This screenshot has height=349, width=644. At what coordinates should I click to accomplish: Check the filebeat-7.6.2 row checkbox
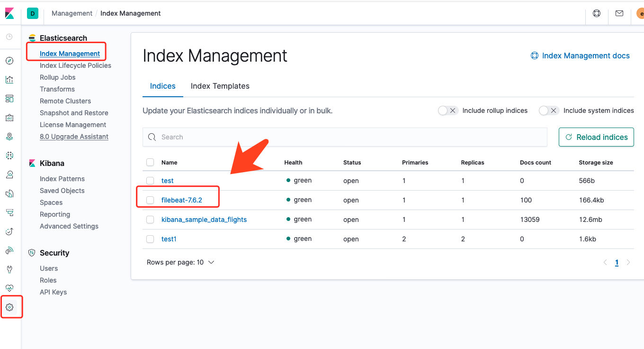click(x=150, y=200)
